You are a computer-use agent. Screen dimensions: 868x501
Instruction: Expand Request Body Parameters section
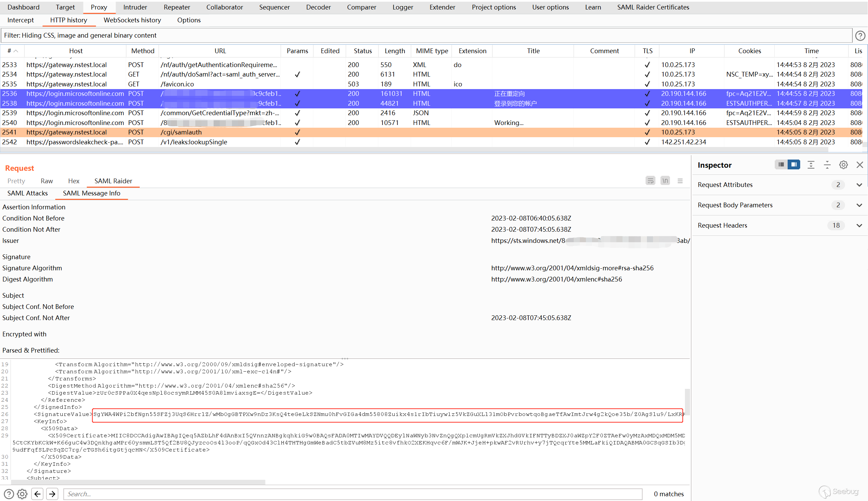pyautogui.click(x=859, y=205)
